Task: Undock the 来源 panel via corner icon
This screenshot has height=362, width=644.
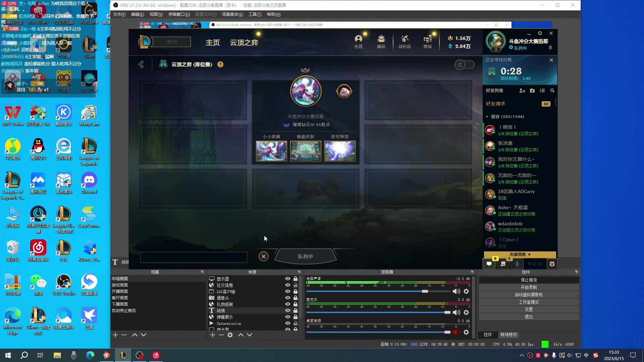Action: pyautogui.click(x=299, y=272)
